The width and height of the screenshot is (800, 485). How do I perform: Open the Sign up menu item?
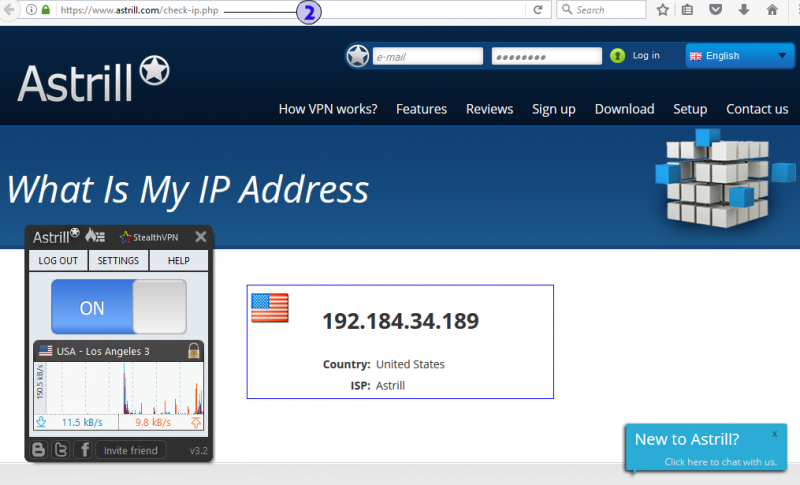coord(554,109)
